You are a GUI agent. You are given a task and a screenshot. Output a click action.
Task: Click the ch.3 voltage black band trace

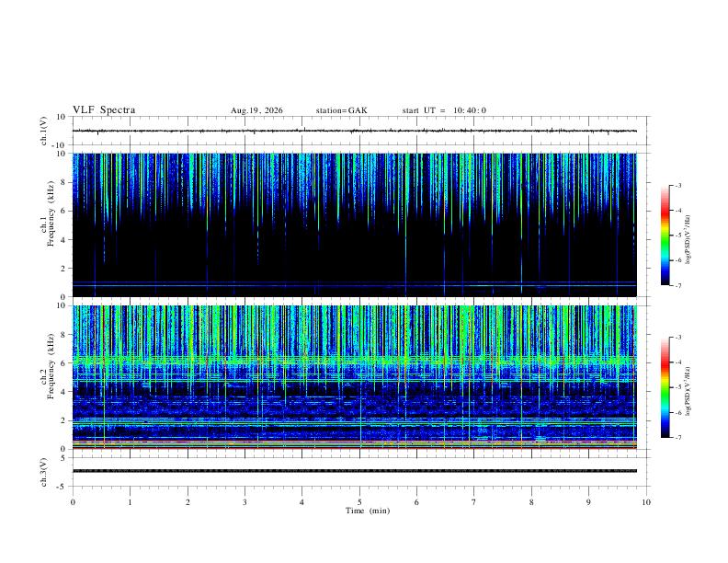(355, 471)
